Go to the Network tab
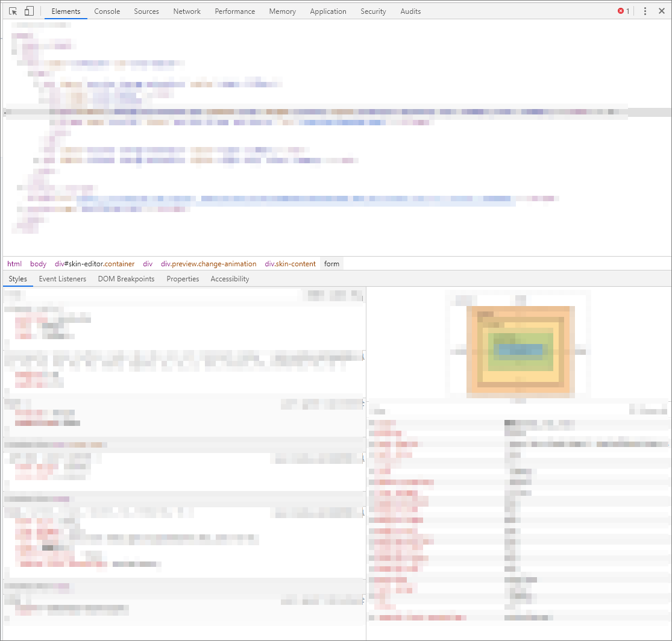This screenshot has width=672, height=641. pyautogui.click(x=187, y=11)
